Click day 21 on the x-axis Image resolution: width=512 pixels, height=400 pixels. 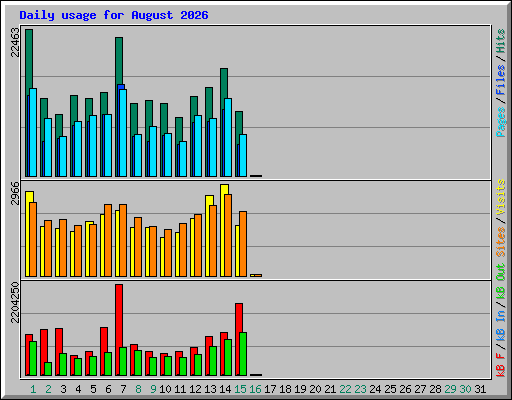(330, 389)
